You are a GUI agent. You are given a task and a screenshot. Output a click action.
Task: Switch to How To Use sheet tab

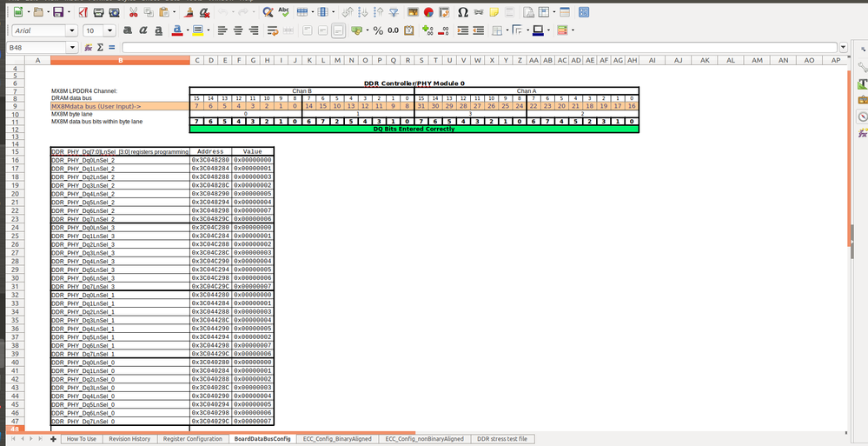pyautogui.click(x=82, y=439)
